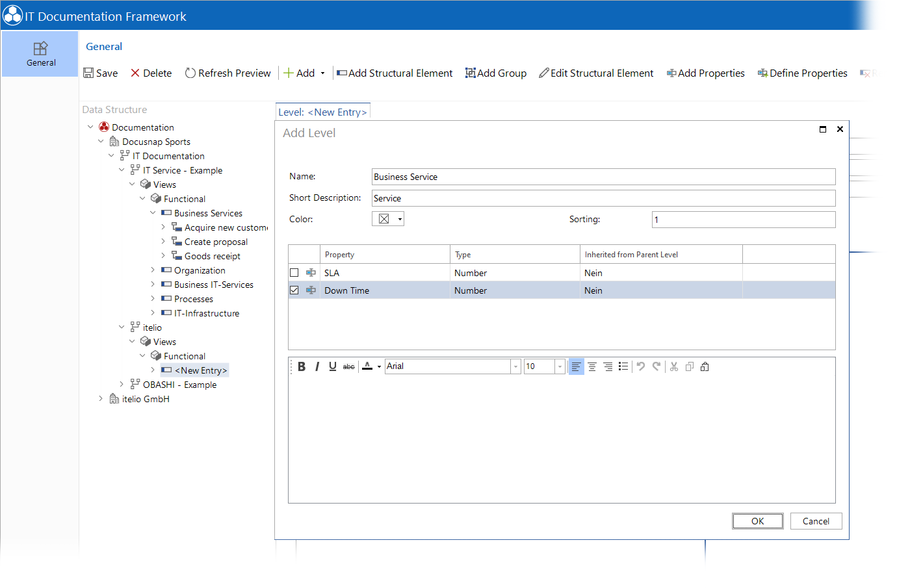
Task: Open the Arial font dropdown
Action: [x=515, y=366]
